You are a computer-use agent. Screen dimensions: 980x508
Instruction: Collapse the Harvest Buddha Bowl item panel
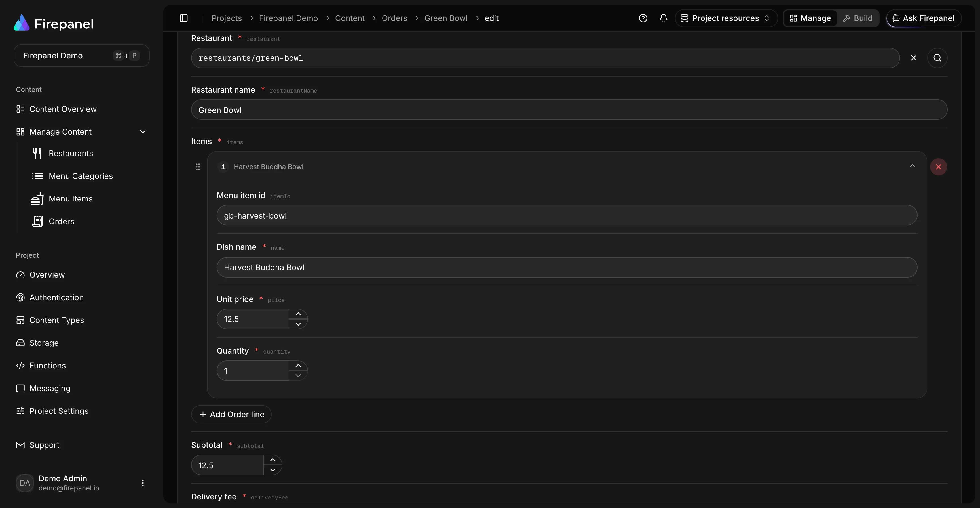912,166
